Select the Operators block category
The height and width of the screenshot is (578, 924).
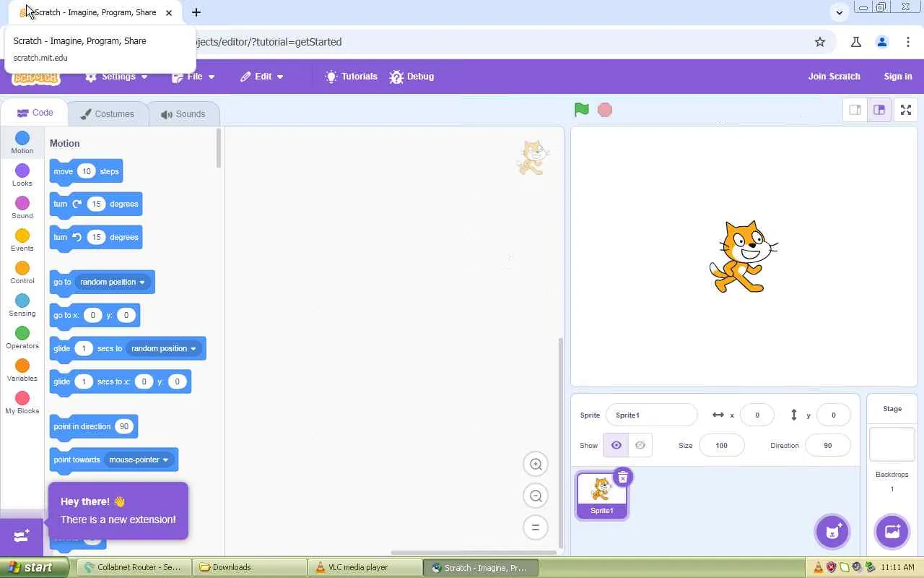[22, 337]
